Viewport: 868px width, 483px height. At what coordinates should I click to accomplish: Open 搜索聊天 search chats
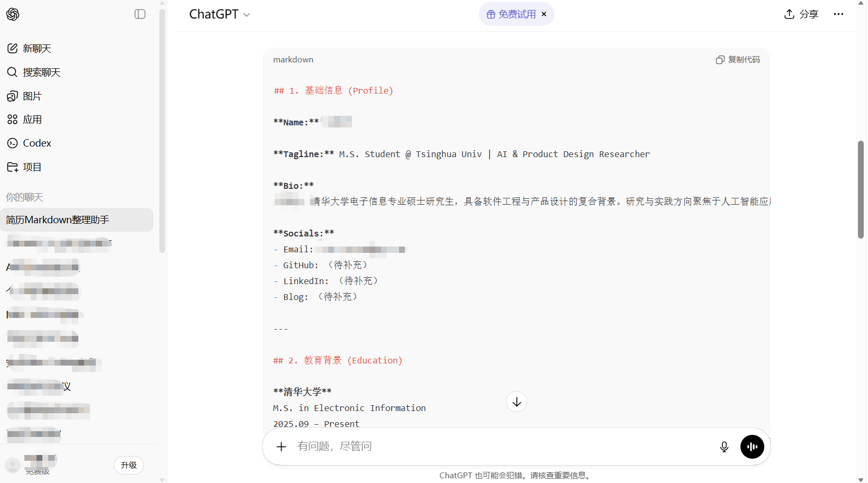pos(41,72)
